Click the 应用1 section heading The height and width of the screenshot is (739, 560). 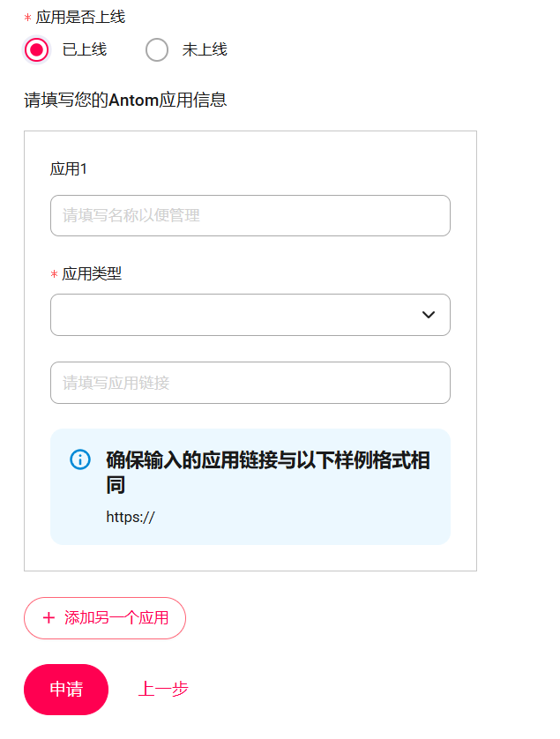pos(69,169)
